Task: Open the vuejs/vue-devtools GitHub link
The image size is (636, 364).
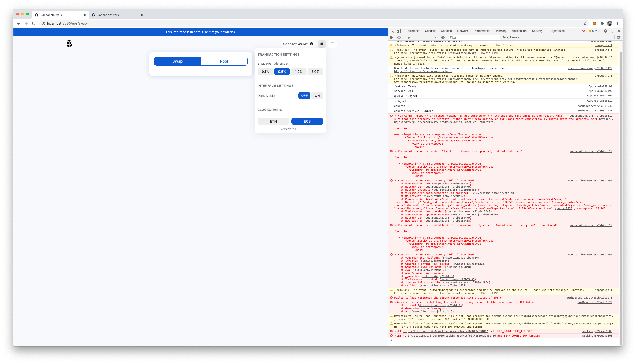Action: click(423, 71)
